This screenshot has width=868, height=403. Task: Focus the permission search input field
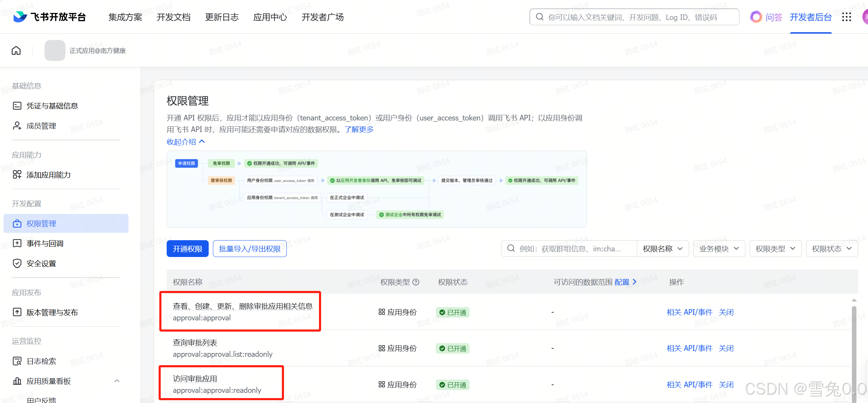(569, 249)
